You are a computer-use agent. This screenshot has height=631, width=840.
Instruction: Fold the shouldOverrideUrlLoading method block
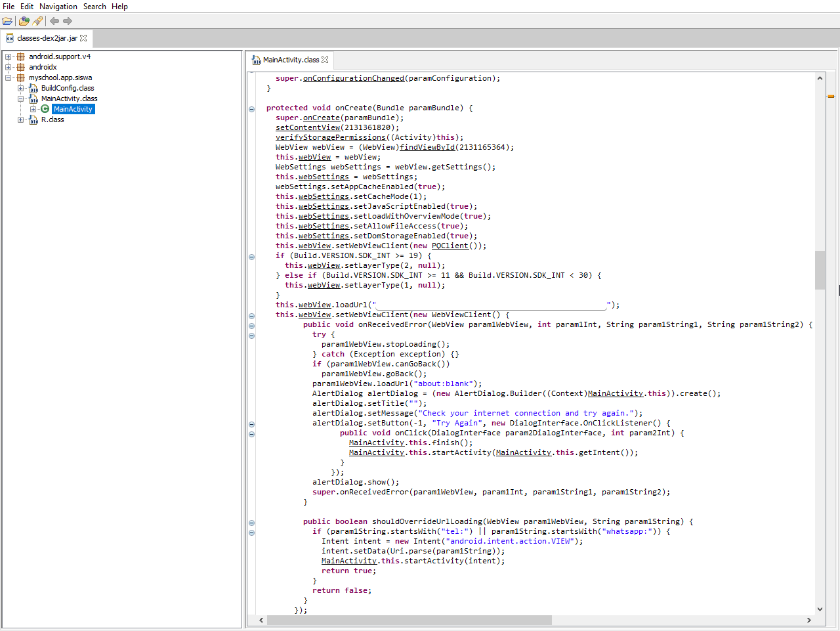pos(251,523)
